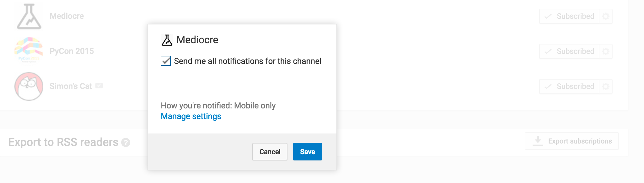Open the PyCon 2015 channel avatar

[x=29, y=50]
